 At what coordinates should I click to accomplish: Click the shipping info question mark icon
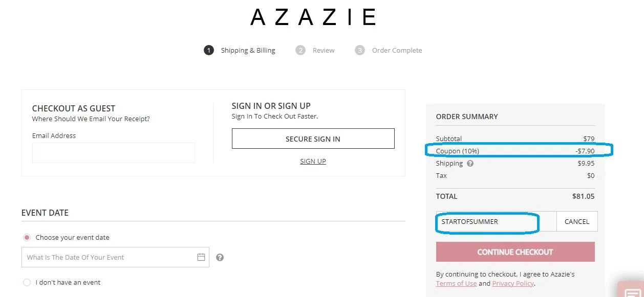point(470,164)
